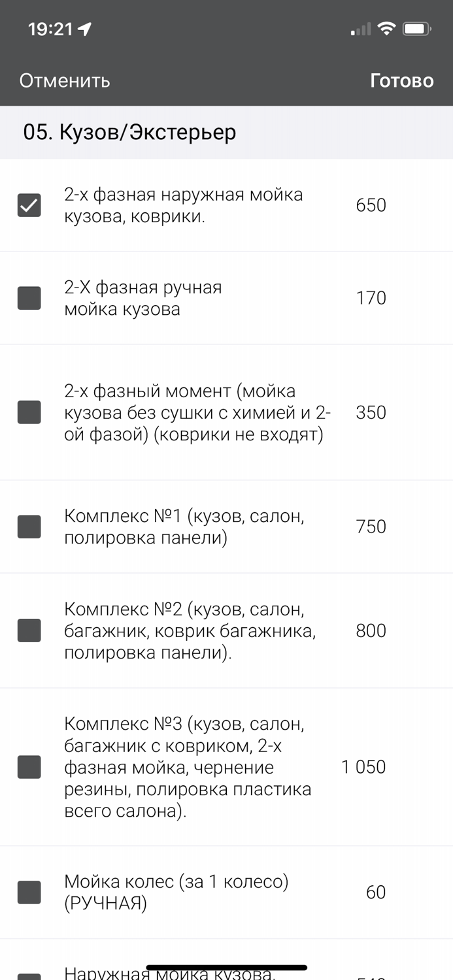Uncheck 2-х фазная наружная мойка кузова, коврики
453x980 pixels.
tap(29, 204)
